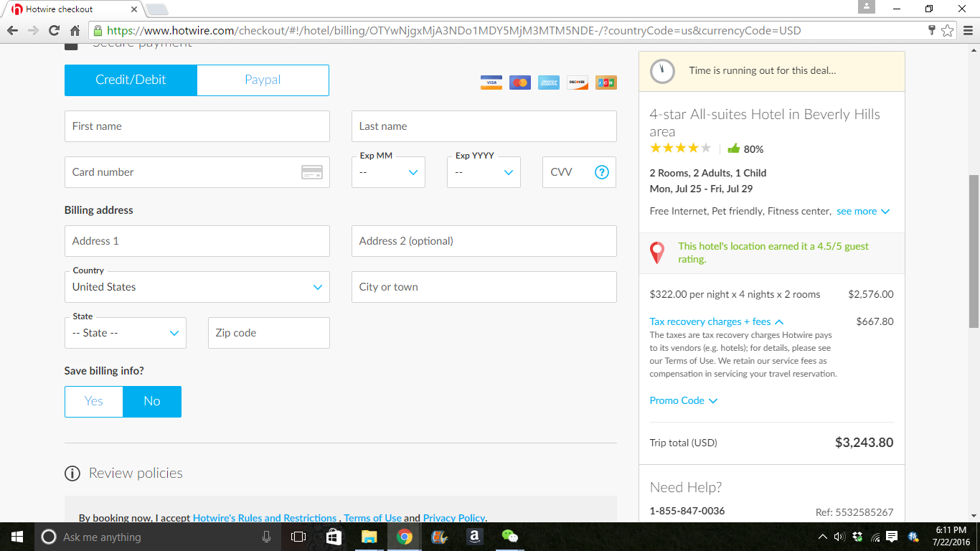Open the Exp MM month dropdown
This screenshot has width=980, height=551.
[x=388, y=172]
